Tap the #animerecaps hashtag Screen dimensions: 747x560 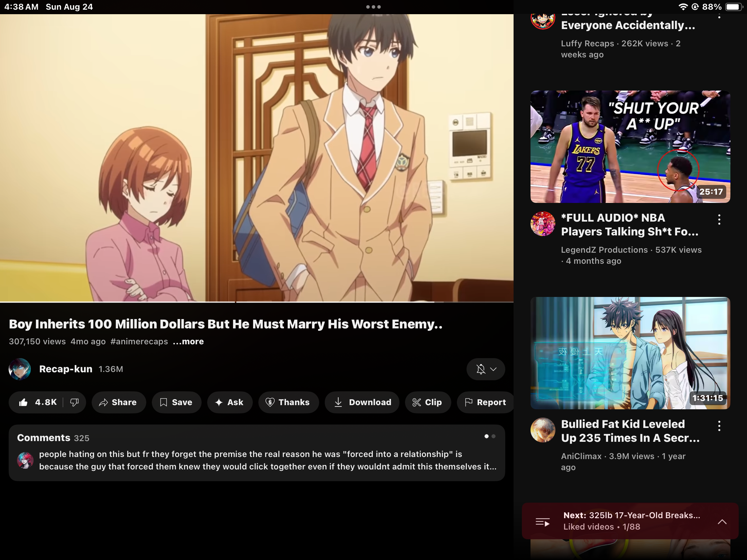[139, 342]
